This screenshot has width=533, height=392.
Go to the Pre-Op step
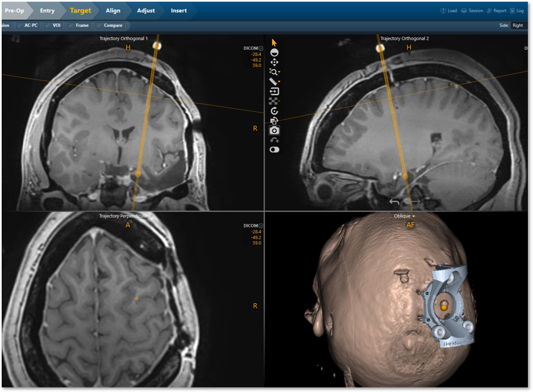[15, 11]
